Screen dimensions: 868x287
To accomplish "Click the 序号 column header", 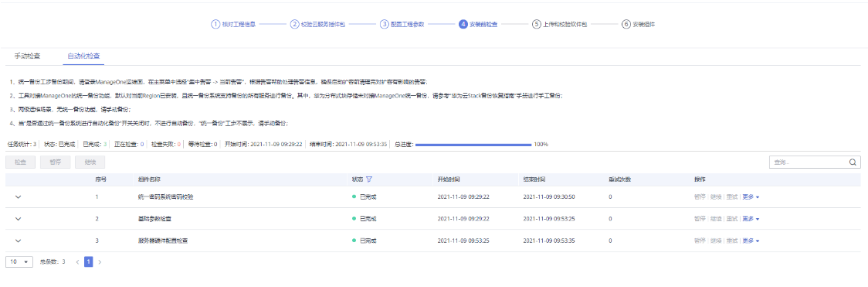I will (x=100, y=179).
